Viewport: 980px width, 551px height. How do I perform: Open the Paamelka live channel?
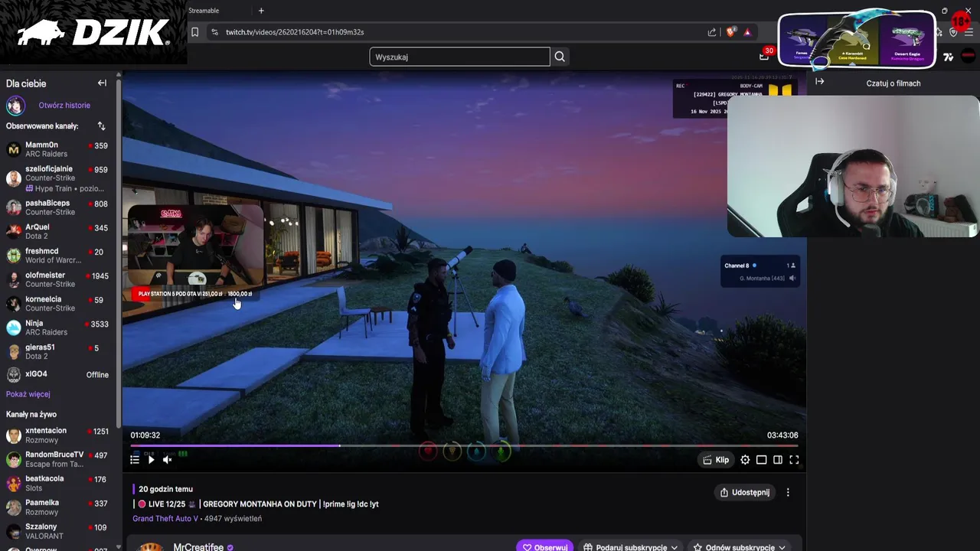click(x=57, y=507)
